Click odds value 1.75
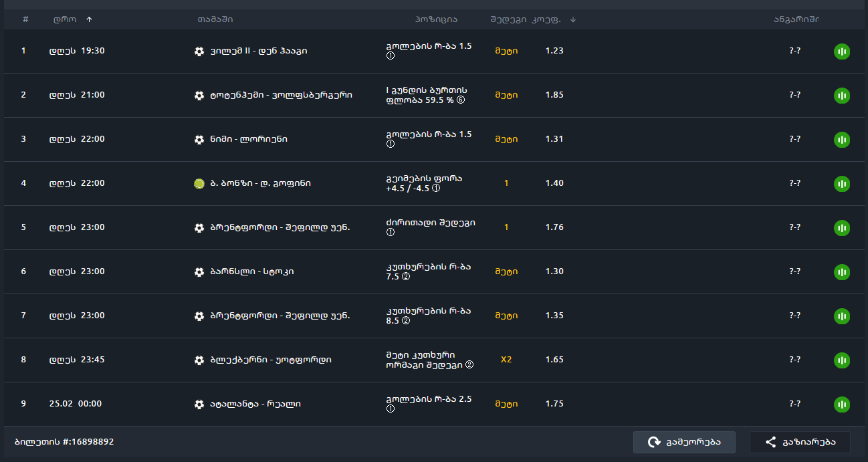Screen dimensions: 868x462 [554, 404]
